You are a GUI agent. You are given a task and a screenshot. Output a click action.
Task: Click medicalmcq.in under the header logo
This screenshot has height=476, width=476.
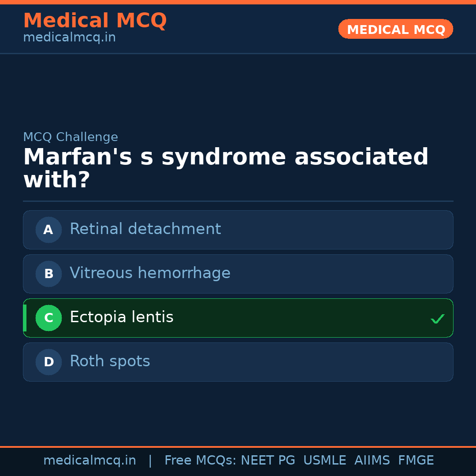(69, 37)
